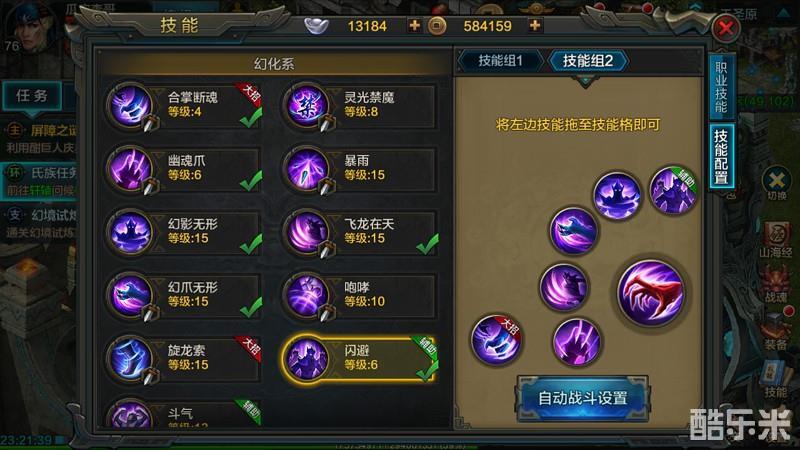The height and width of the screenshot is (450, 800).
Task: Select the 灵光禁魔 skill icon
Action: pos(307,106)
